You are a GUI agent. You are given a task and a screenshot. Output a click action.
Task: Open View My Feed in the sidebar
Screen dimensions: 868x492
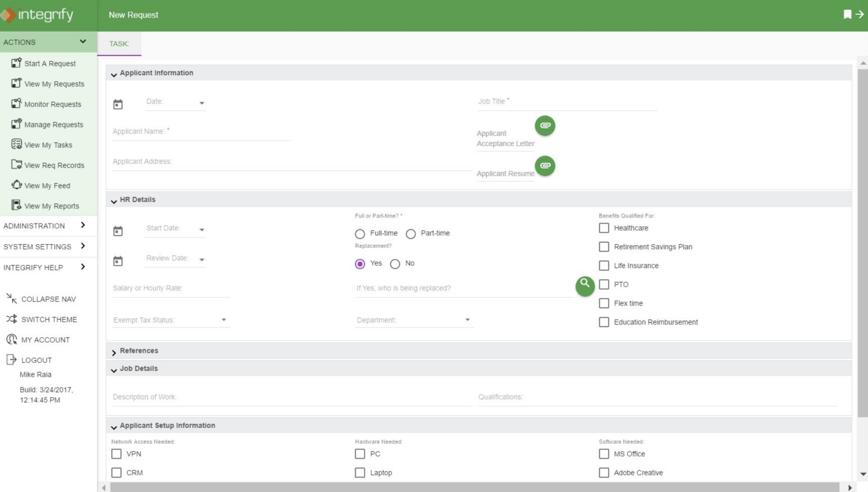[46, 185]
